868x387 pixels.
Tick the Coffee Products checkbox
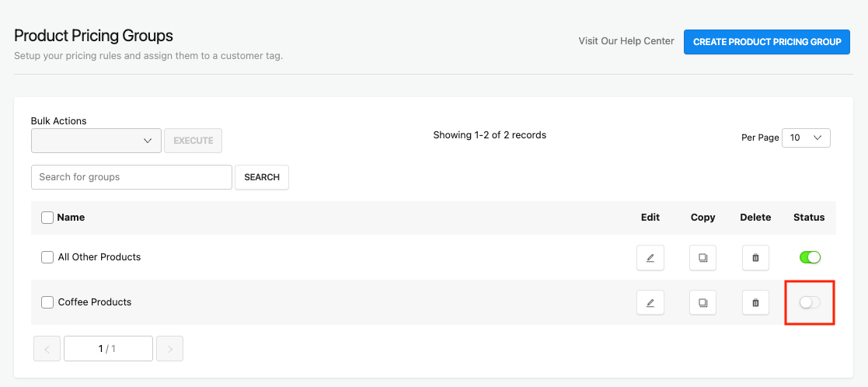click(x=47, y=302)
